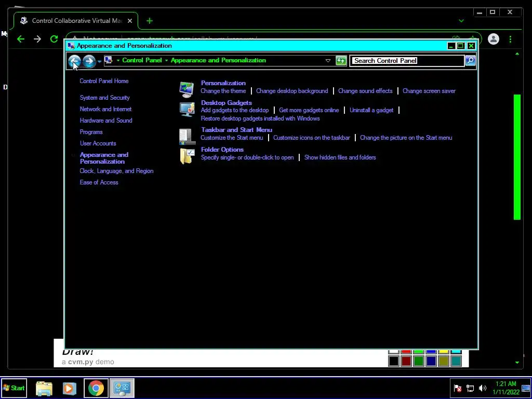Click the Personalization monitor icon
This screenshot has height=399, width=532.
pyautogui.click(x=187, y=89)
